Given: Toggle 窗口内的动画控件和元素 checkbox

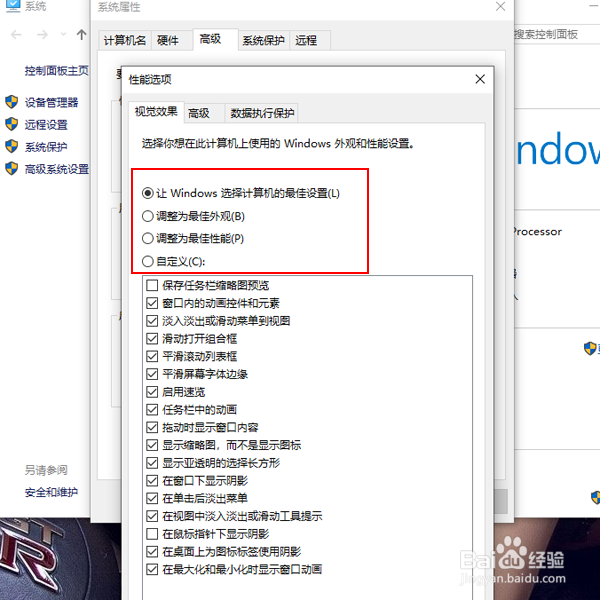Looking at the screenshot, I should click(x=152, y=303).
